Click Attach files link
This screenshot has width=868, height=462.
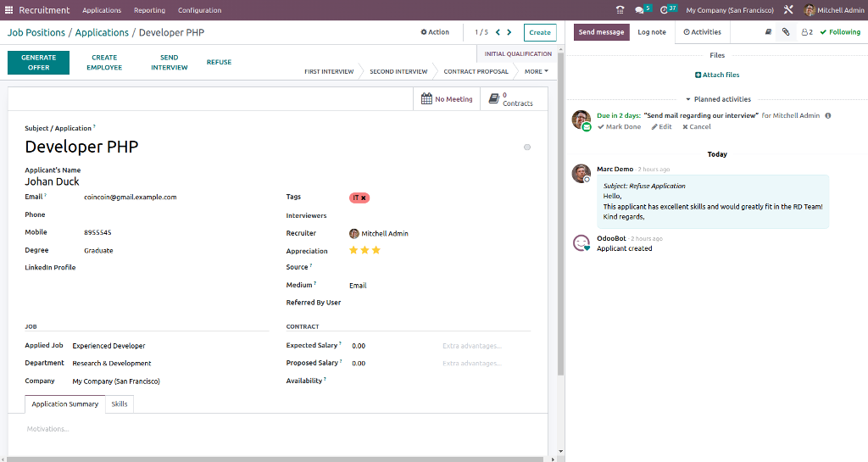point(717,75)
